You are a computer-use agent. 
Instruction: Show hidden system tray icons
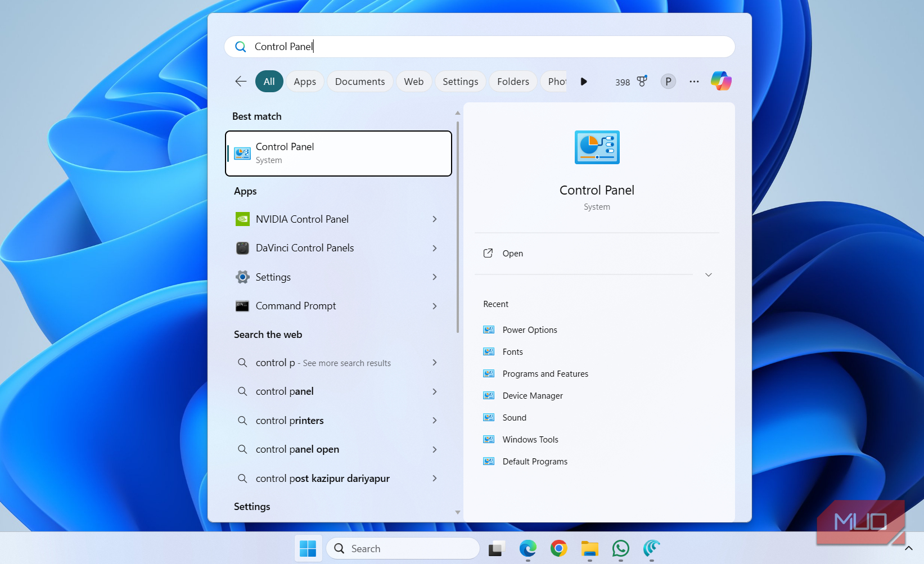click(x=908, y=548)
